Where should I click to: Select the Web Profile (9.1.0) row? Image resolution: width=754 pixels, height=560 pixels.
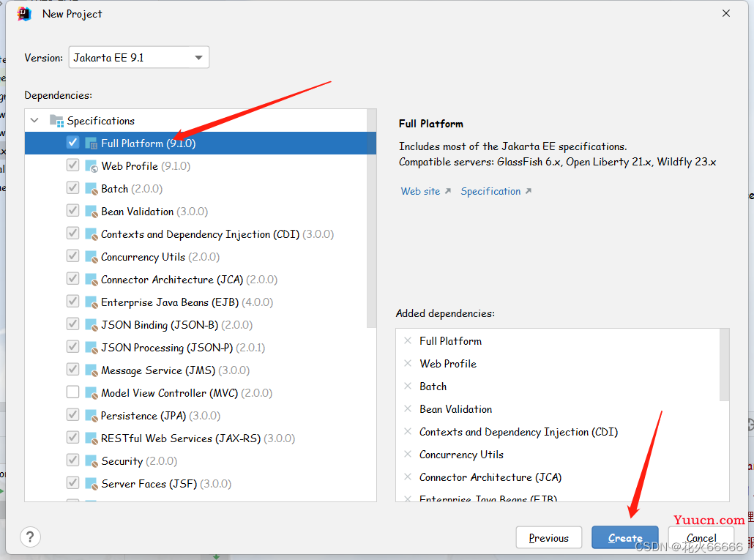pos(201,166)
